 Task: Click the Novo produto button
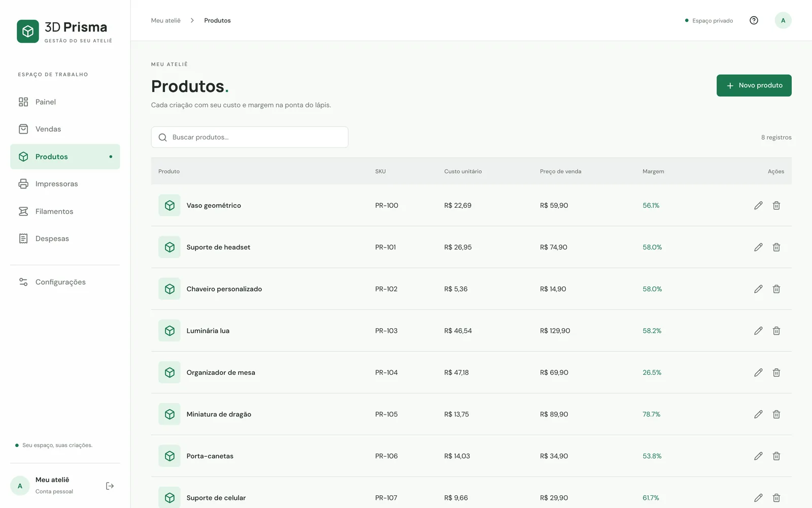pyautogui.click(x=754, y=85)
